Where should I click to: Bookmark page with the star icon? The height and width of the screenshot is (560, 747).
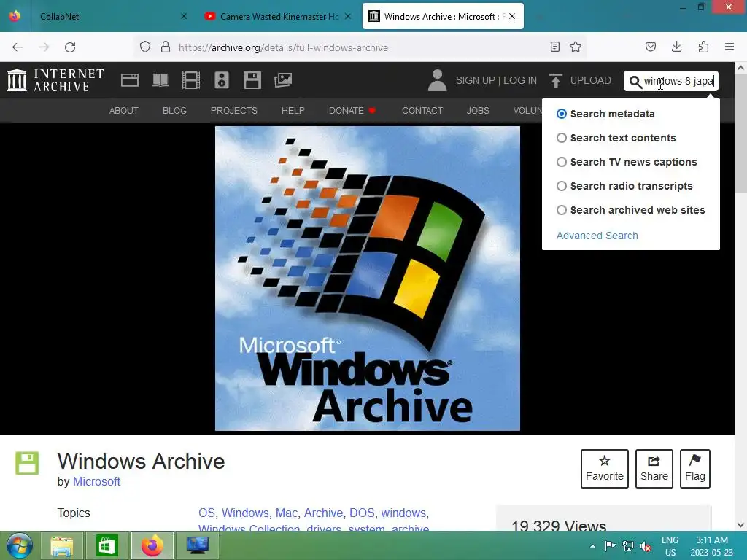pyautogui.click(x=576, y=47)
